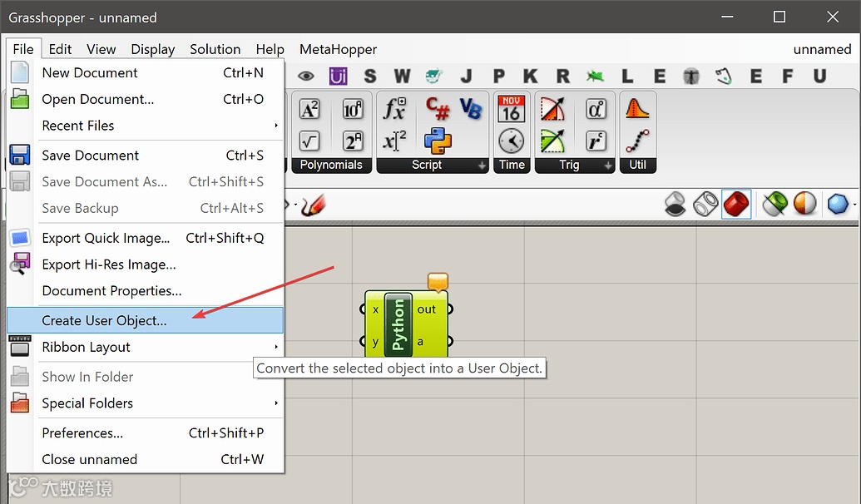
Task: Select the square root component
Action: (x=309, y=141)
